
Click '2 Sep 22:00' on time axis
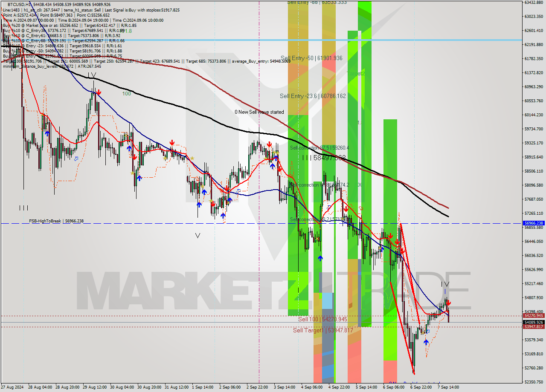coord(257,387)
